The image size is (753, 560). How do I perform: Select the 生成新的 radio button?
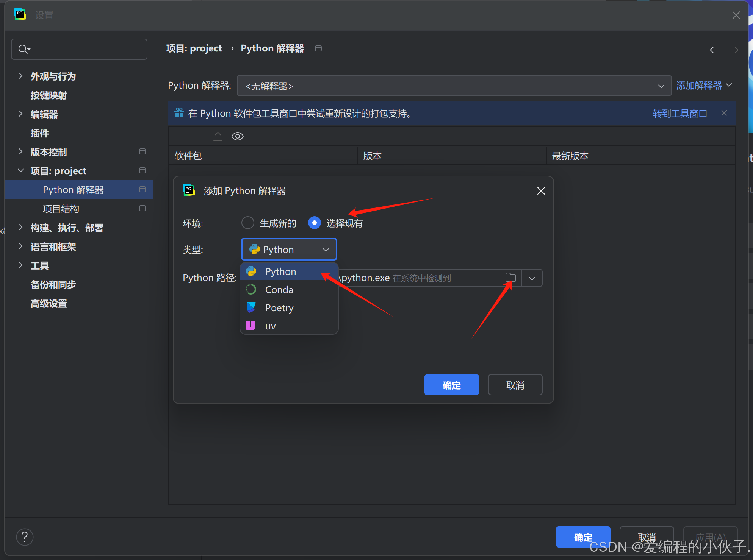pos(248,223)
